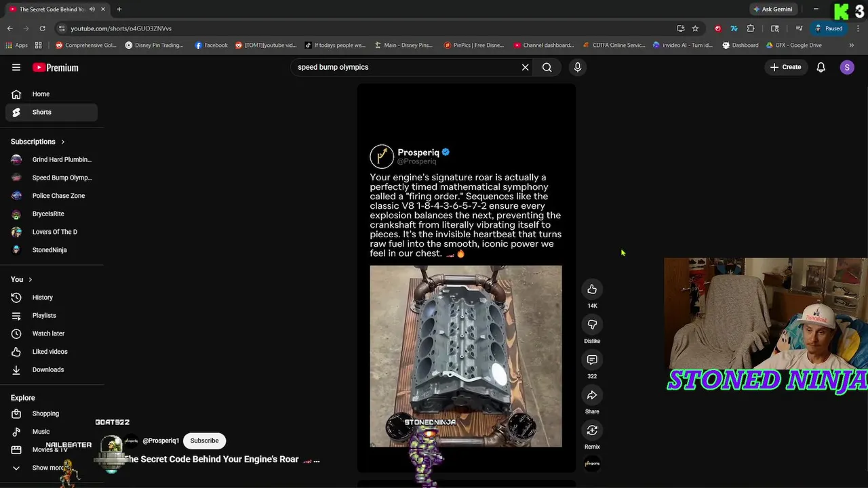Open Music under Explore
Image resolution: width=868 pixels, height=488 pixels.
point(52,432)
